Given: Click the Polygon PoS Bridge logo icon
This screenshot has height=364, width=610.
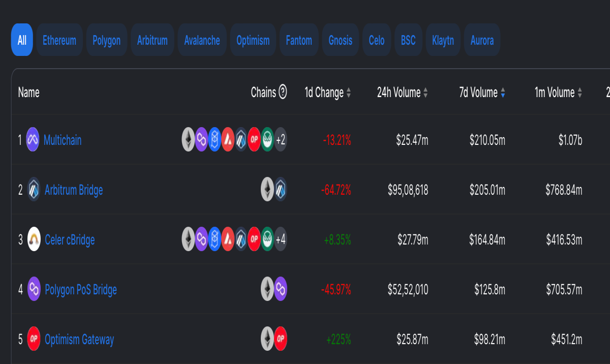Looking at the screenshot, I should [34, 289].
